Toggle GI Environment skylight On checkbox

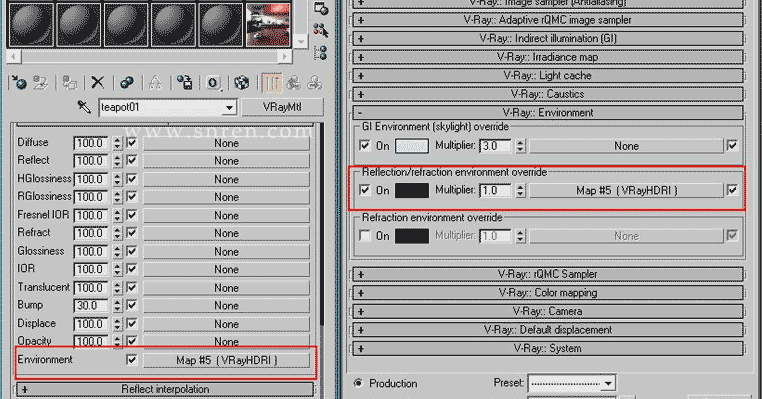point(365,145)
